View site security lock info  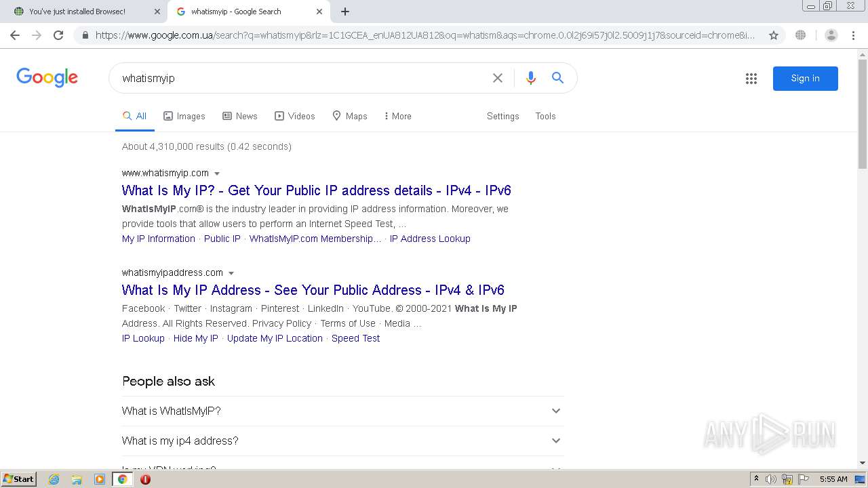(85, 35)
